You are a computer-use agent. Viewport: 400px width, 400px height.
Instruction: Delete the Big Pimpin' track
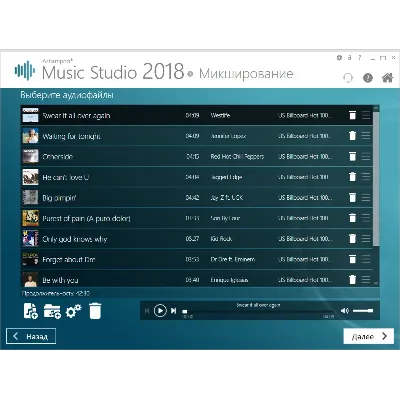pyautogui.click(x=352, y=197)
